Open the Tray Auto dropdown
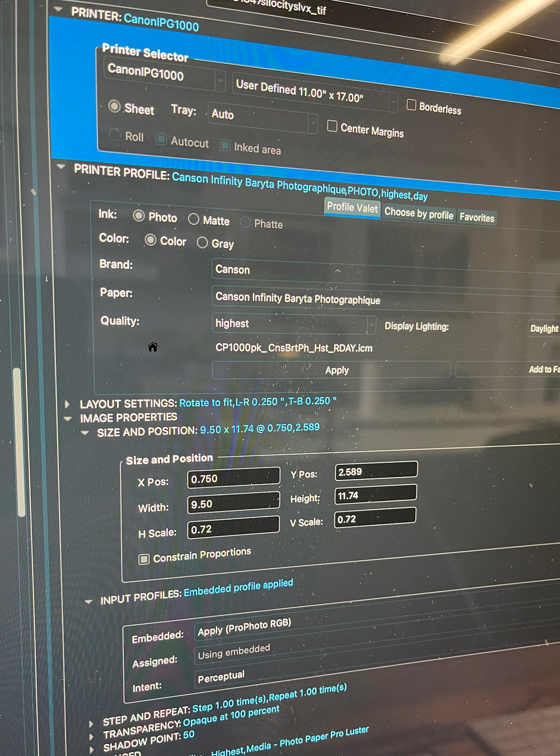560x756 pixels. 262,117
